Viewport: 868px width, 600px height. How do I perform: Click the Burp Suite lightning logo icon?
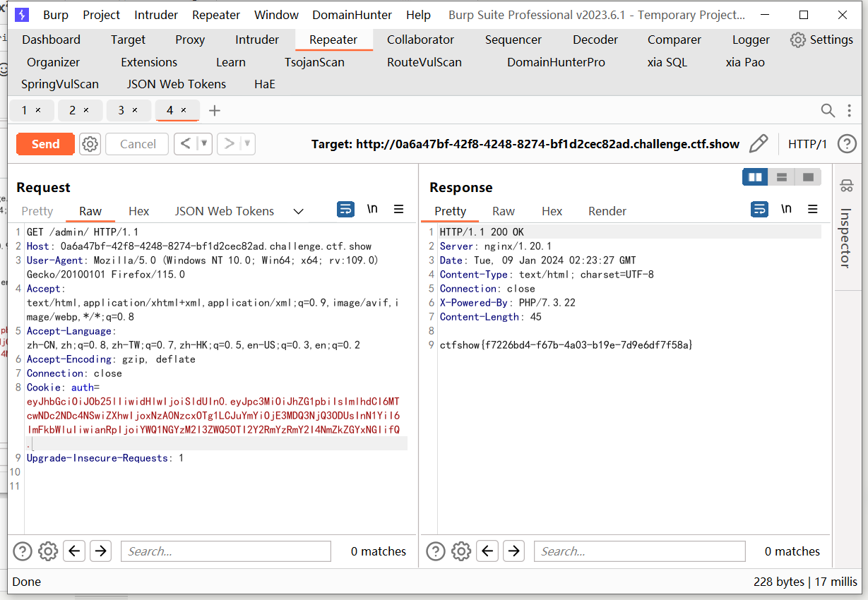22,15
